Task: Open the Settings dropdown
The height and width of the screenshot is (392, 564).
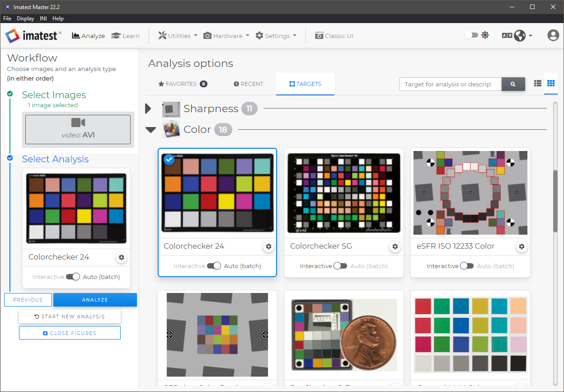Action: [x=276, y=36]
